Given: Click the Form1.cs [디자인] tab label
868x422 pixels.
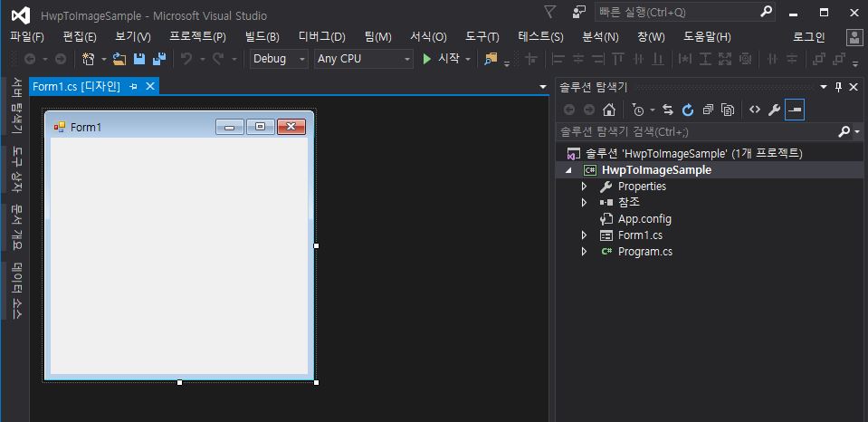Looking at the screenshot, I should click(76, 86).
